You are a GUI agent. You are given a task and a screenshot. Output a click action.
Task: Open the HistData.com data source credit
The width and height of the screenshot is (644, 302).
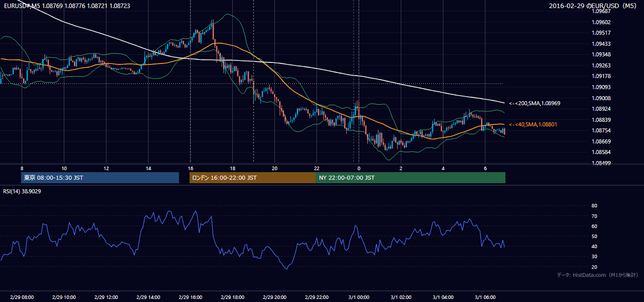coord(597,275)
